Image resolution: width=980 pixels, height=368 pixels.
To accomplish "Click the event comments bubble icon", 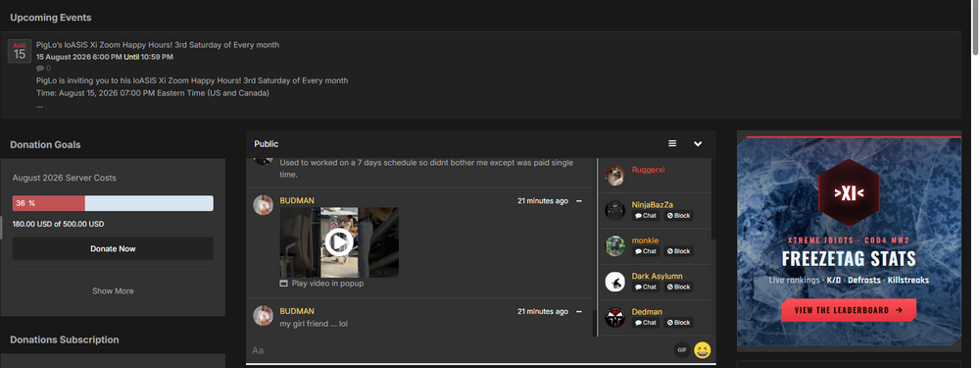I will [40, 69].
